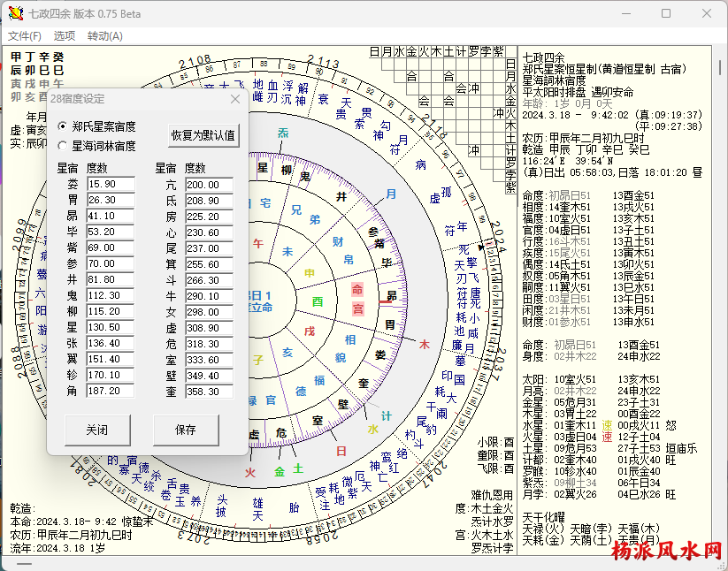Click 保存 to save the degree settings
The image size is (728, 571).
(186, 430)
